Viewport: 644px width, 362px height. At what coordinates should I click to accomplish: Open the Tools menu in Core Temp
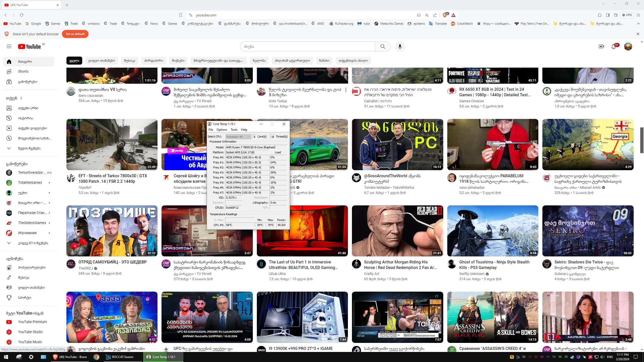coord(234,130)
